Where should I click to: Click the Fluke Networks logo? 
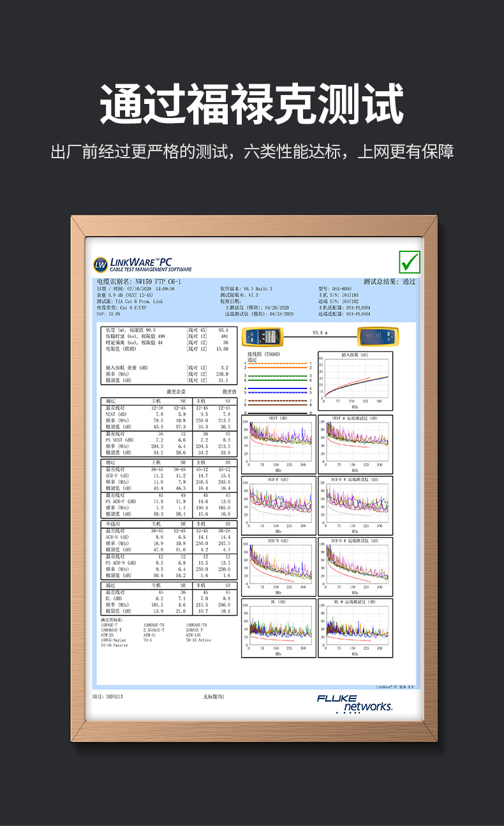coord(355,704)
